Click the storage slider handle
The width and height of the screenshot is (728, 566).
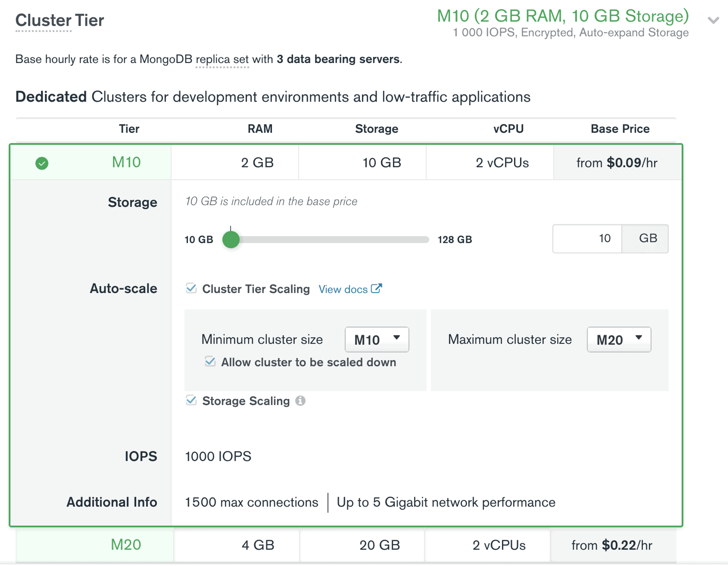231,240
